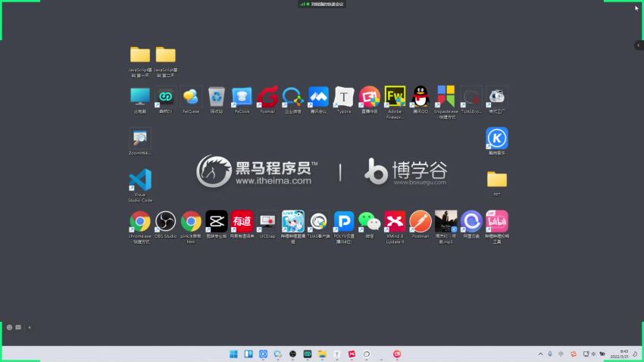The width and height of the screenshot is (644, 362).
Task: Launch the Typora desktop shortcut
Action: click(344, 97)
